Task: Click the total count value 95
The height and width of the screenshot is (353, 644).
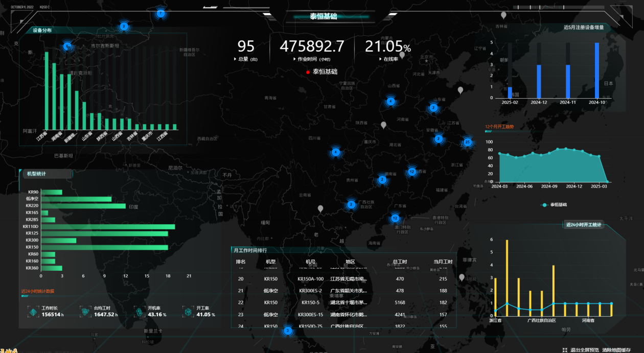Action: 246,46
